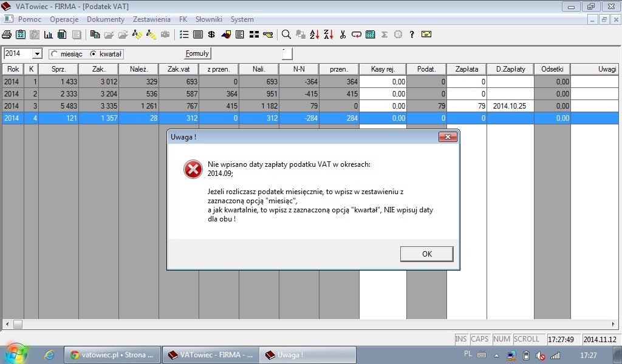Switch to Chrome vatowiec.pl taskbar item
The width and height of the screenshot is (622, 364).
coord(112,355)
